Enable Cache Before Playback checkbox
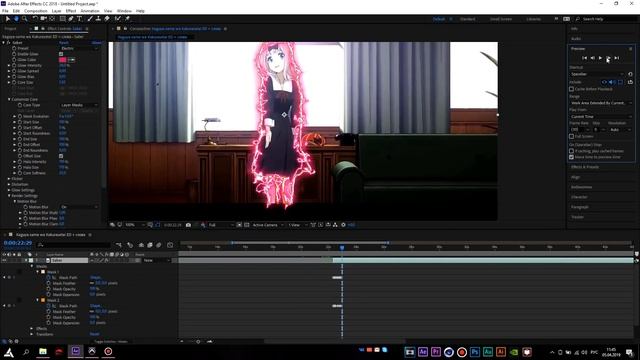640x360 pixels. tap(571, 89)
